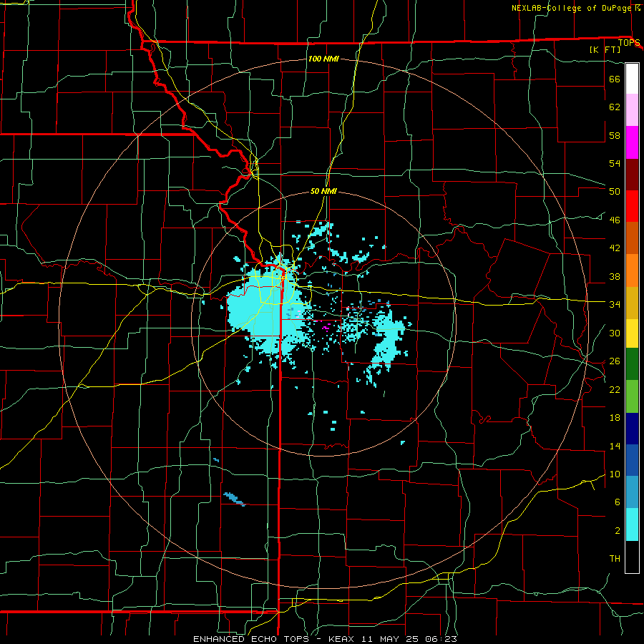Click the burnt orange legend swatch

point(632,238)
